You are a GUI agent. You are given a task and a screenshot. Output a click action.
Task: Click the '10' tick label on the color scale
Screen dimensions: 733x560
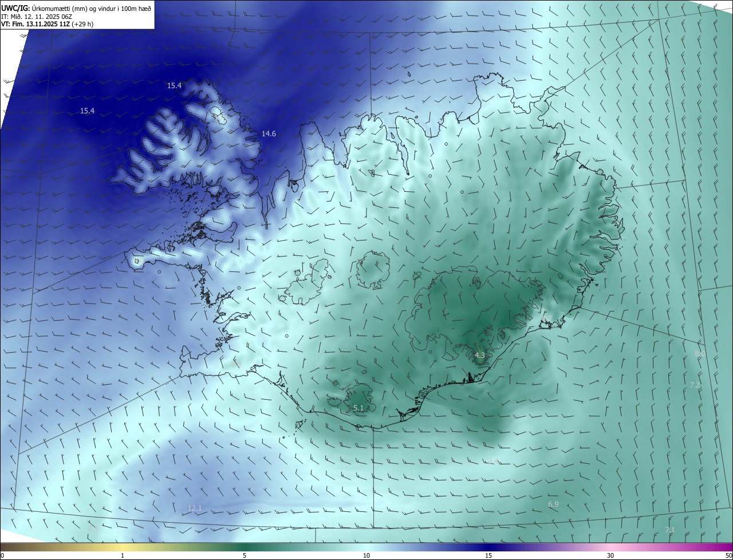(366, 555)
